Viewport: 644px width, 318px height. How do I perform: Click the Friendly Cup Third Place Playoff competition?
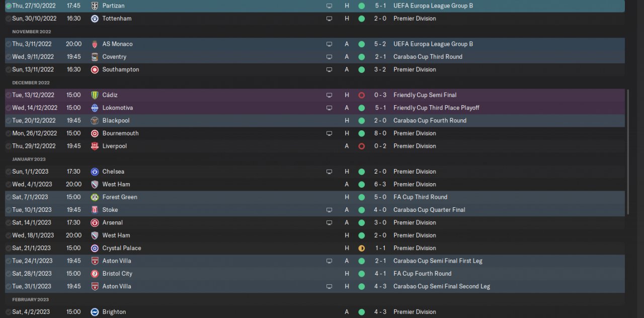(x=436, y=108)
